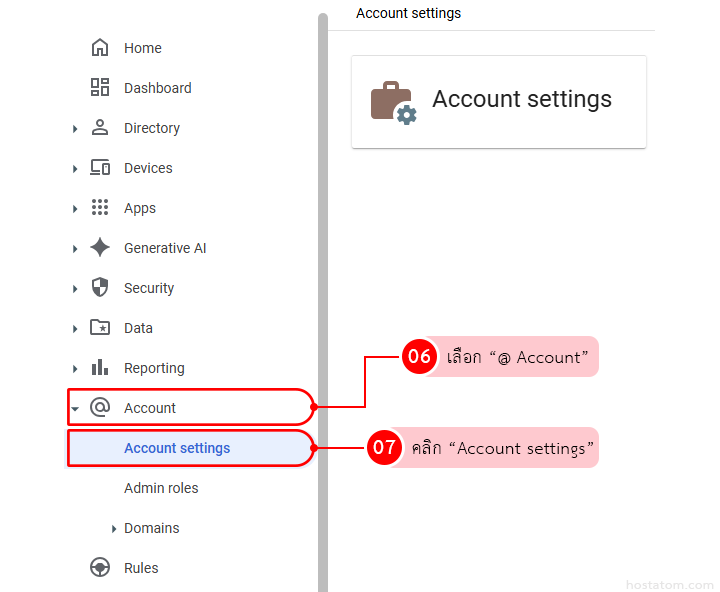Screen dimensions: 720x592
Task: Click the Account settings breadcrumb text
Action: (x=408, y=14)
